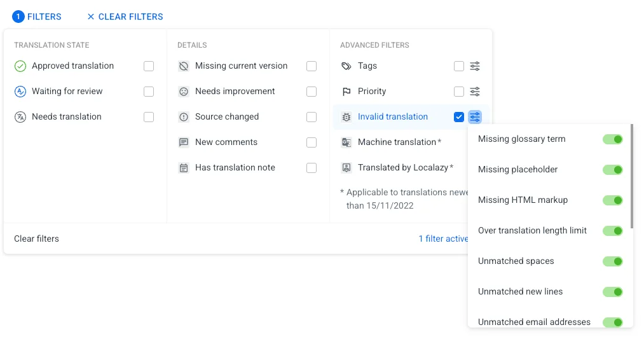This screenshot has width=644, height=339.
Task: Click Clear Filters with X at top
Action: coord(125,17)
